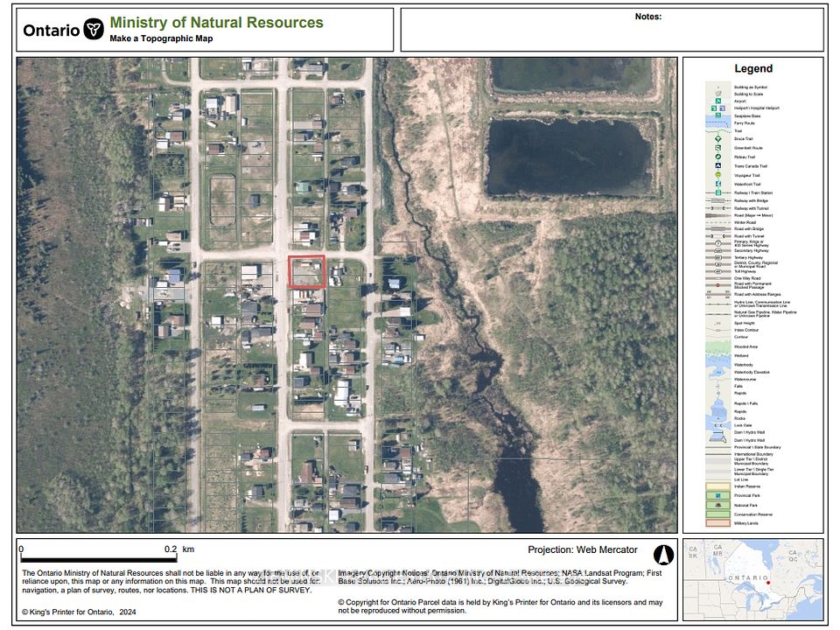
Task: Click the 'Building as Symbol' legend label
Action: (x=751, y=87)
